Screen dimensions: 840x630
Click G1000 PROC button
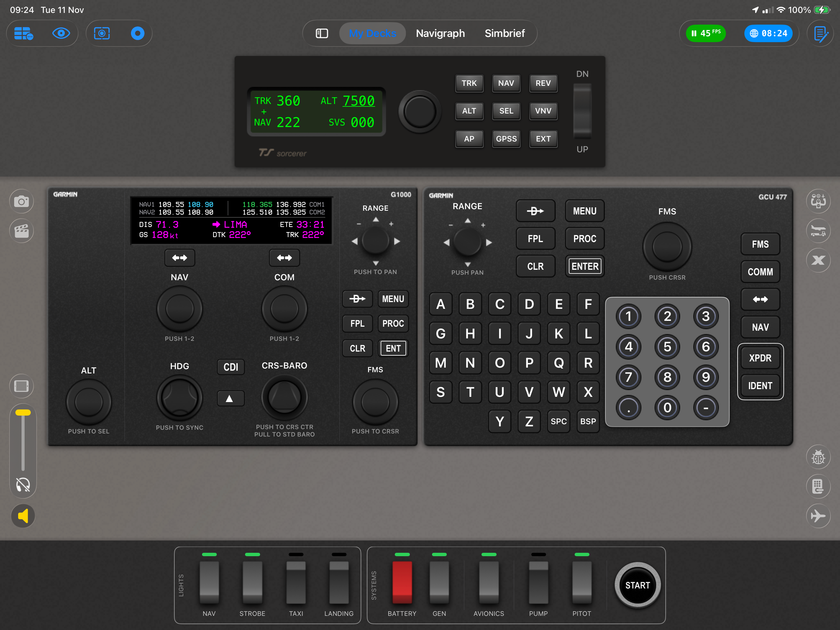[393, 323]
